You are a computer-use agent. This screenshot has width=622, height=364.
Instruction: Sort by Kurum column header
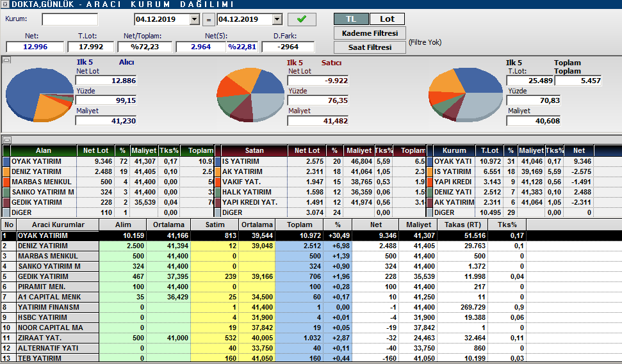(x=454, y=150)
